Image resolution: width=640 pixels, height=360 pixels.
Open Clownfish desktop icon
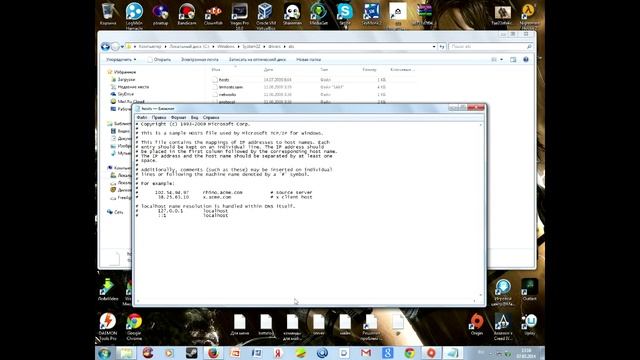coord(213,14)
